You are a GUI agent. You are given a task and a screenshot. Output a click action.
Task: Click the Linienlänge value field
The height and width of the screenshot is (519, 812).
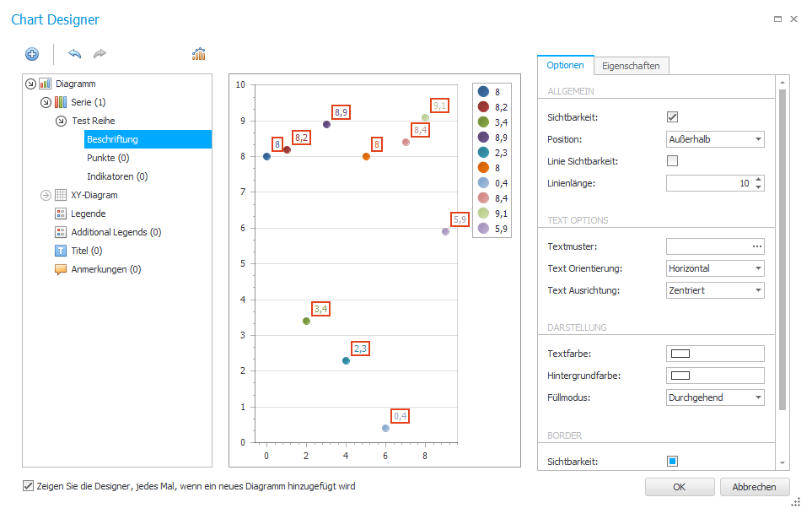[709, 183]
